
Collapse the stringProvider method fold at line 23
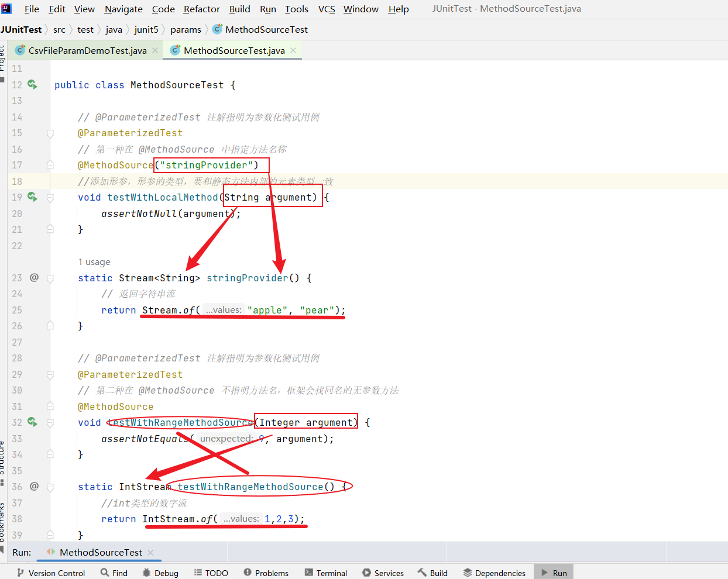50,278
